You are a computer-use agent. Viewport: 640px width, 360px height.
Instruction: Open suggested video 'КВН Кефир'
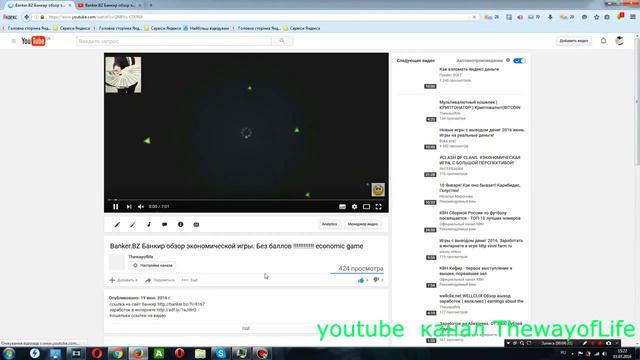pos(476,271)
